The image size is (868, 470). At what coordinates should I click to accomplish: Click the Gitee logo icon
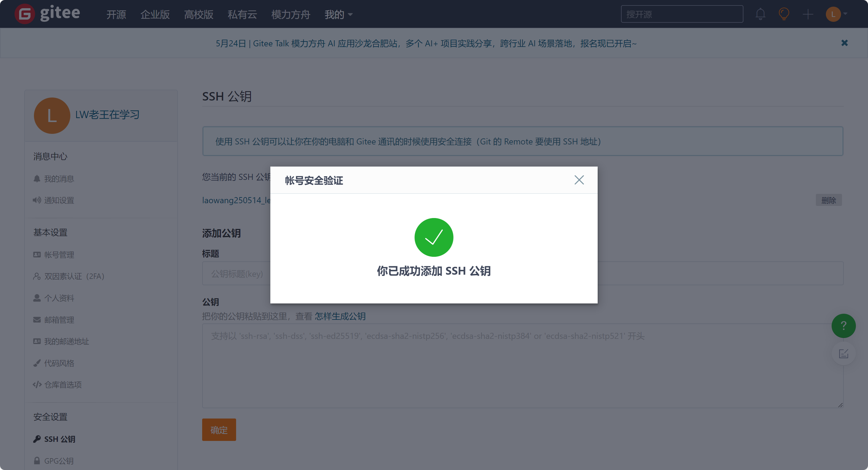[25, 14]
